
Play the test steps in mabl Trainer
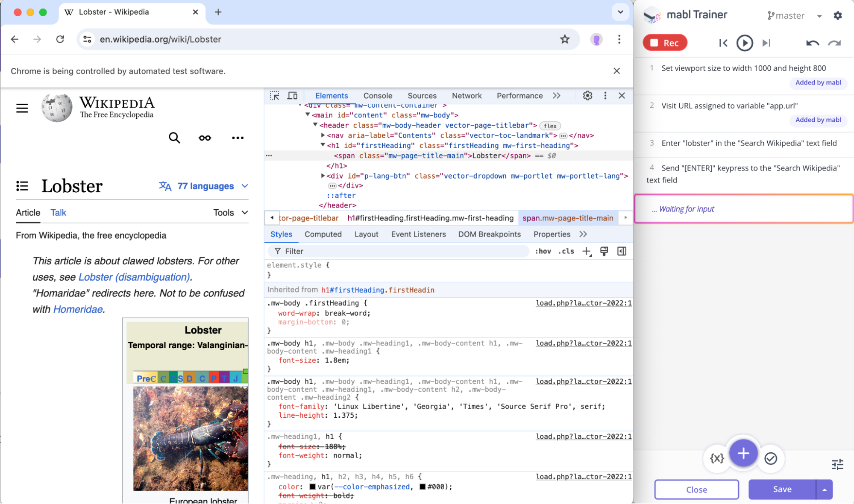744,43
